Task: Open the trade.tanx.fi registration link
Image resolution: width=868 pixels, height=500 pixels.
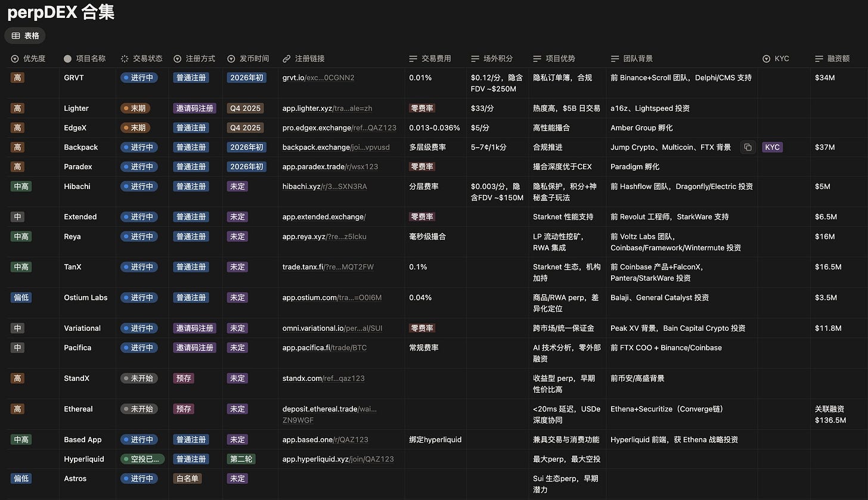Action: [x=328, y=267]
